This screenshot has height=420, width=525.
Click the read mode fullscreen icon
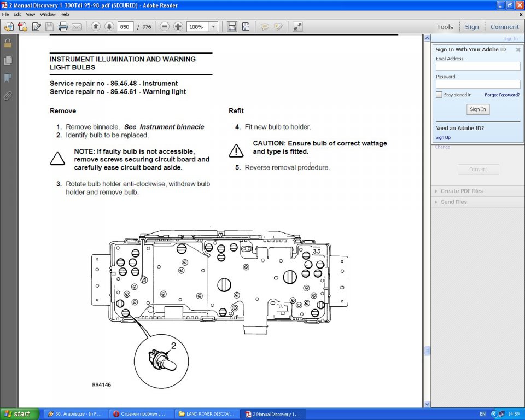pyautogui.click(x=297, y=26)
